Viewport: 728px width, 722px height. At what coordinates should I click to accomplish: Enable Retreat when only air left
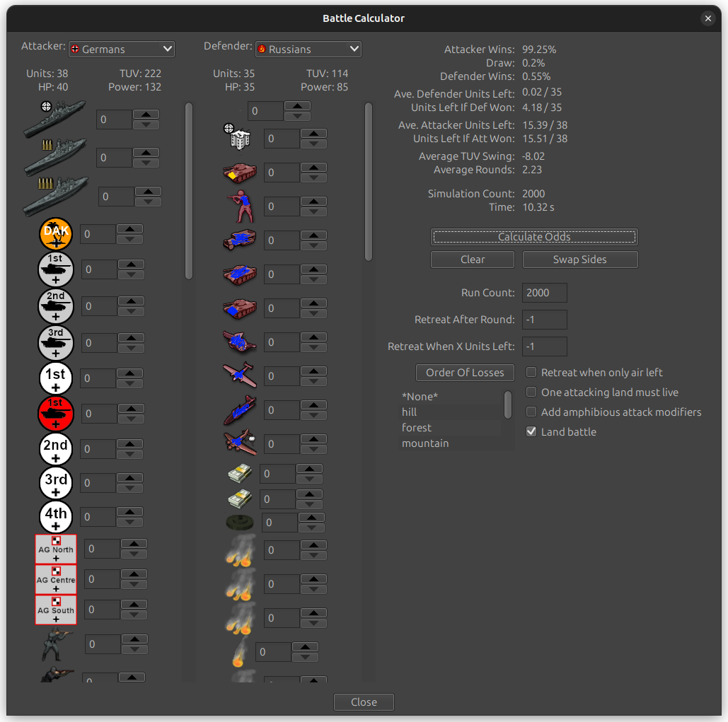531,372
